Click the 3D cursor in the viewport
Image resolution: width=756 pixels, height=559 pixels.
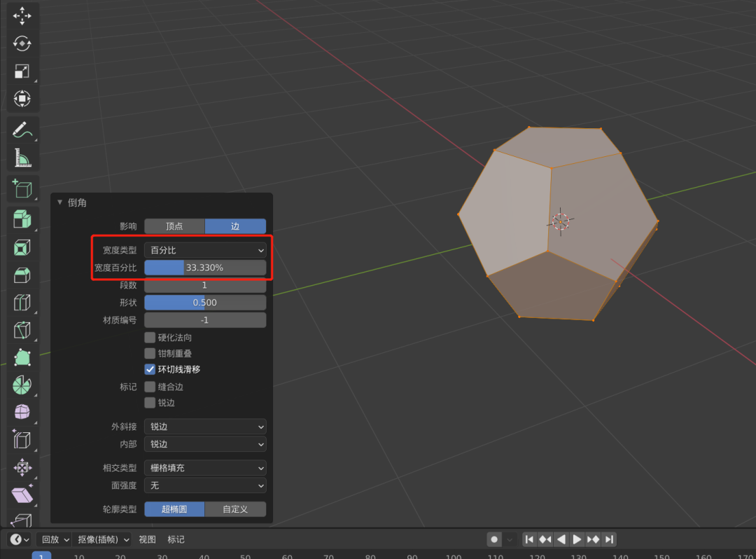[560, 221]
